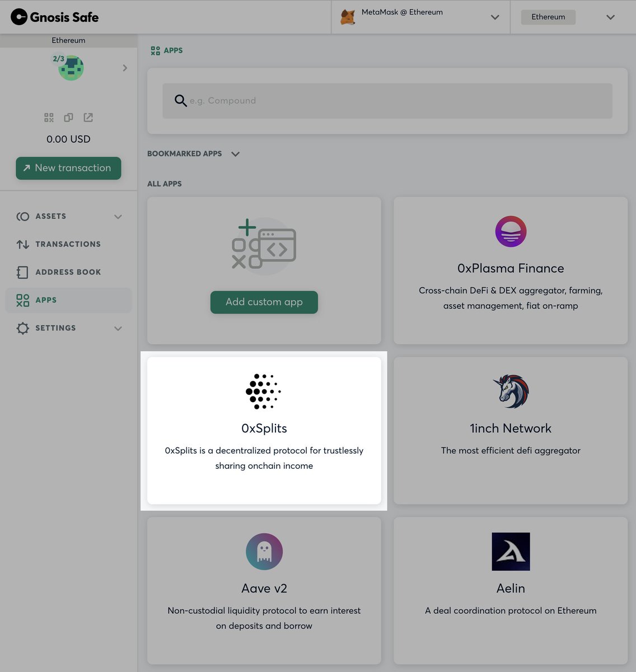The image size is (636, 672).
Task: Click the BOOKMARKED APPS label
Action: pyautogui.click(x=185, y=153)
